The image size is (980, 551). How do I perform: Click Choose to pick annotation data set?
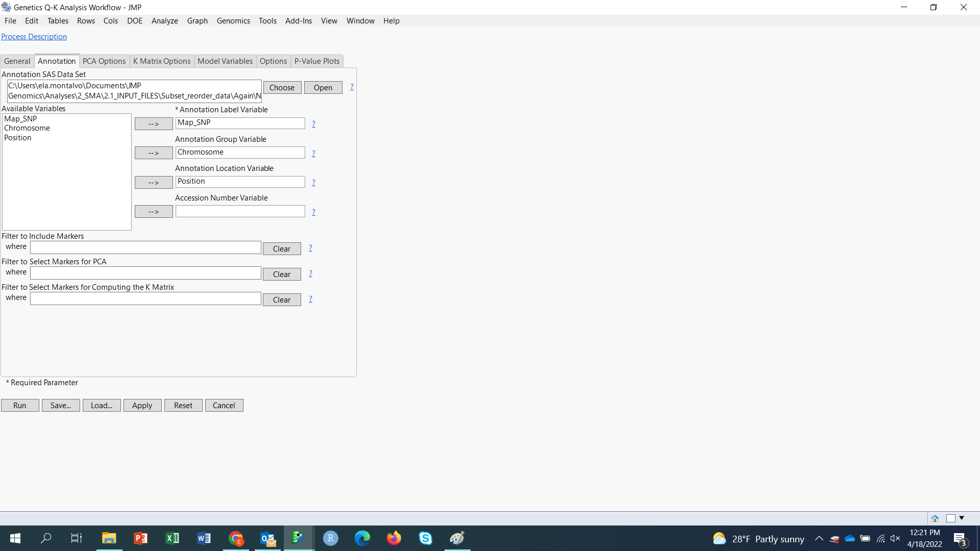(x=282, y=88)
